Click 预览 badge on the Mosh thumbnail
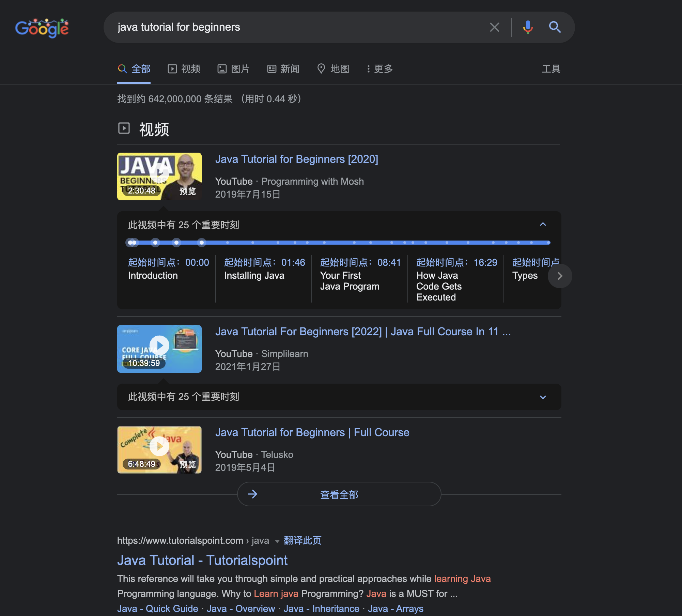The height and width of the screenshot is (616, 682). click(x=188, y=191)
